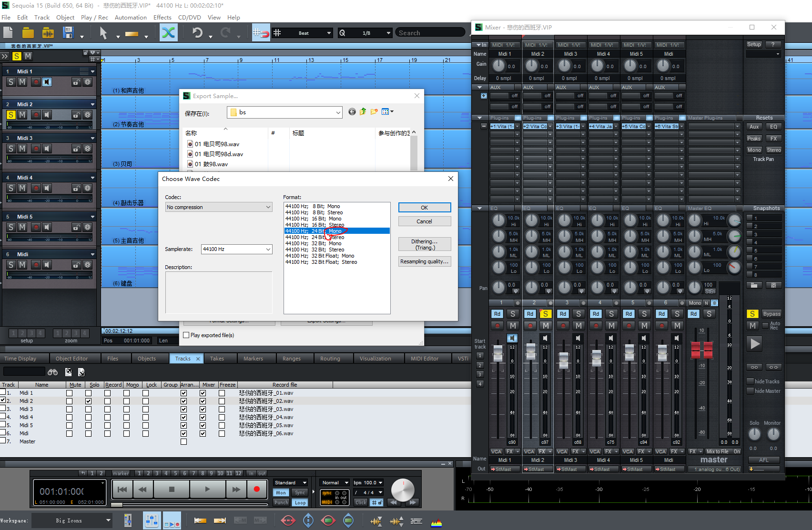Arm record on track Midi 1 header
The width and height of the screenshot is (812, 530).
tap(36, 82)
